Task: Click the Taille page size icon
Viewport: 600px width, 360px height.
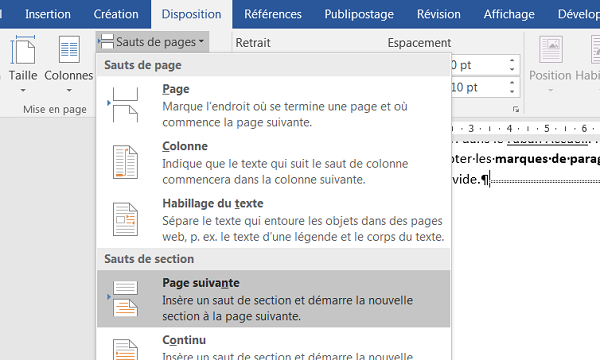Action: [x=23, y=50]
